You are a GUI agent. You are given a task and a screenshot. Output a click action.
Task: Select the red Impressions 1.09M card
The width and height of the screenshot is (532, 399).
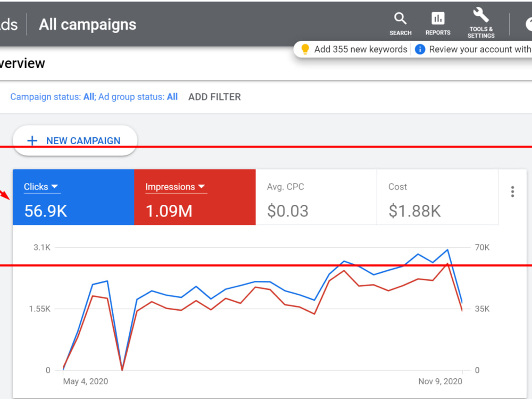195,197
